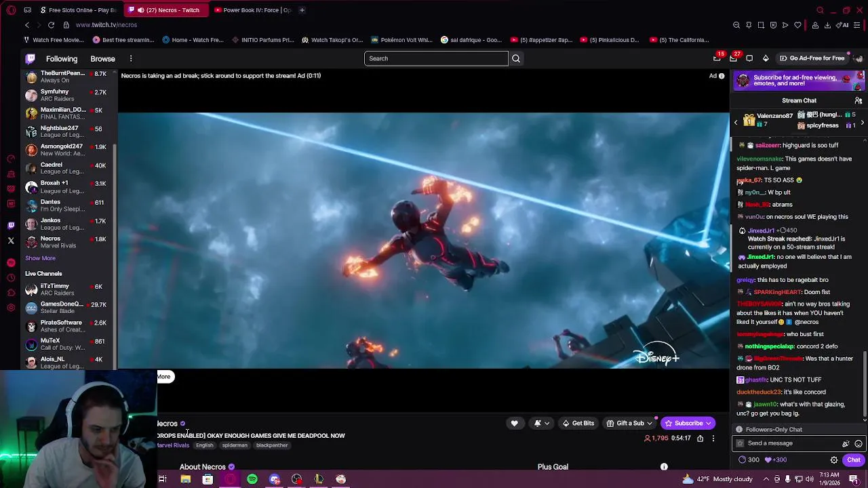The width and height of the screenshot is (868, 488).
Task: Open the user avatar menu
Action: point(859,58)
